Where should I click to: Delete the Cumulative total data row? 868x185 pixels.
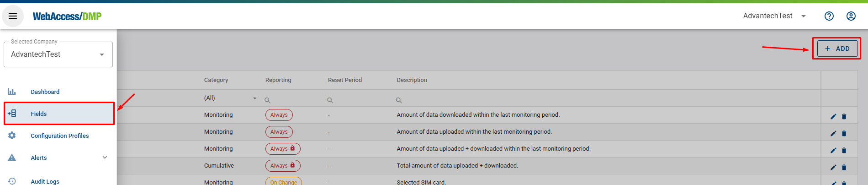tap(844, 167)
